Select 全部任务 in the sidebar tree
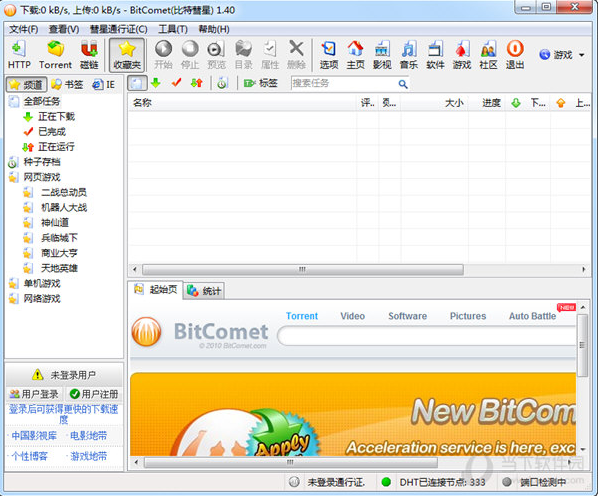The image size is (598, 496). click(x=42, y=101)
